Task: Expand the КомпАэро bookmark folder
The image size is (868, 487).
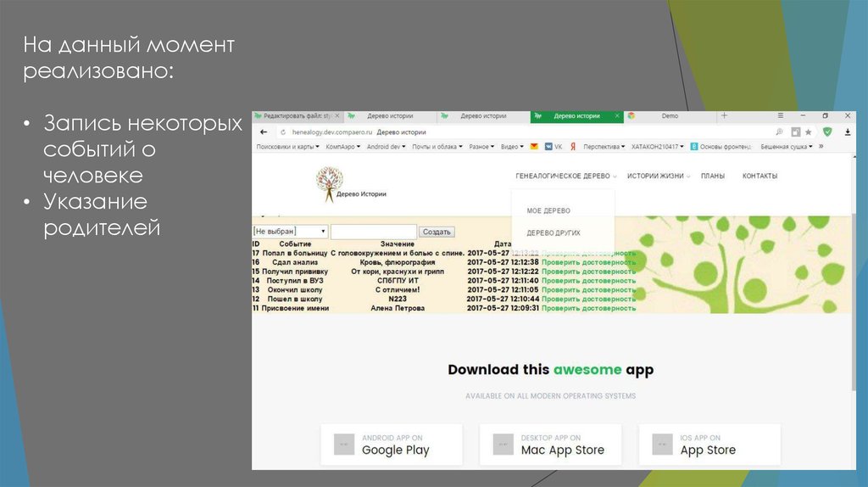Action: click(x=342, y=147)
